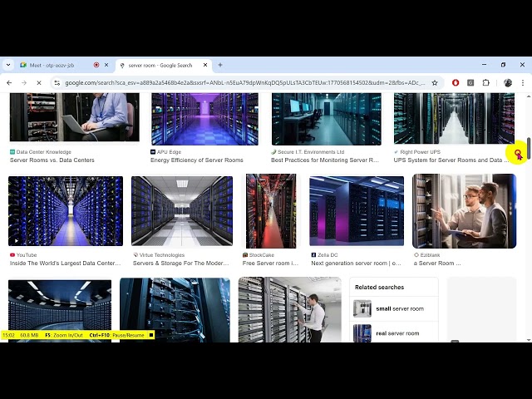This screenshot has width=532, height=399.
Task: Open the Virtue Technologies white server room image
Action: [182, 210]
